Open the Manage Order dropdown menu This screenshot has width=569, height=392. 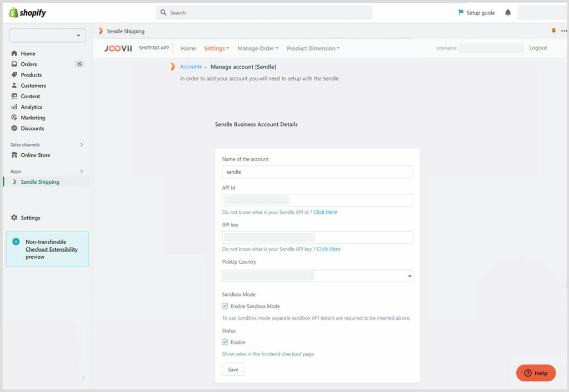(x=258, y=48)
